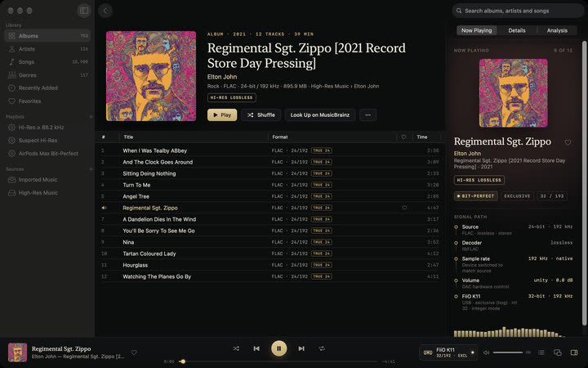Screen dimensions: 588x368
Task: Open the play queue list icon
Action: coord(541,352)
